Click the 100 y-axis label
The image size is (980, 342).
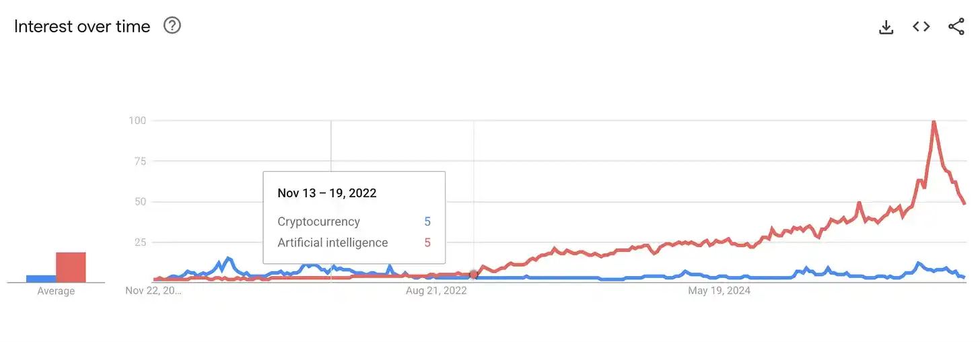tap(137, 121)
